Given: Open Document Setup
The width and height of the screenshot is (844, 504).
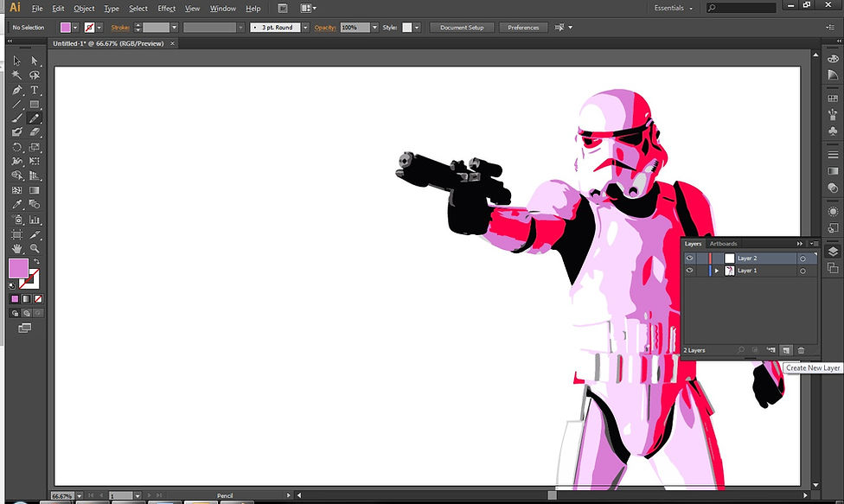Looking at the screenshot, I should [x=462, y=28].
